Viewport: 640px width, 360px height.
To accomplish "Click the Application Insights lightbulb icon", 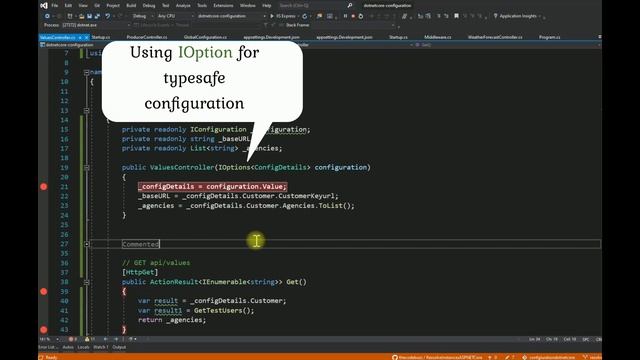I will click(x=496, y=16).
